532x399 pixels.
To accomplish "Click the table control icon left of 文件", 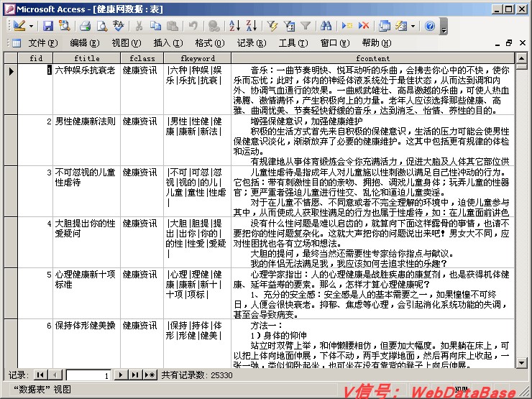I will point(16,43).
